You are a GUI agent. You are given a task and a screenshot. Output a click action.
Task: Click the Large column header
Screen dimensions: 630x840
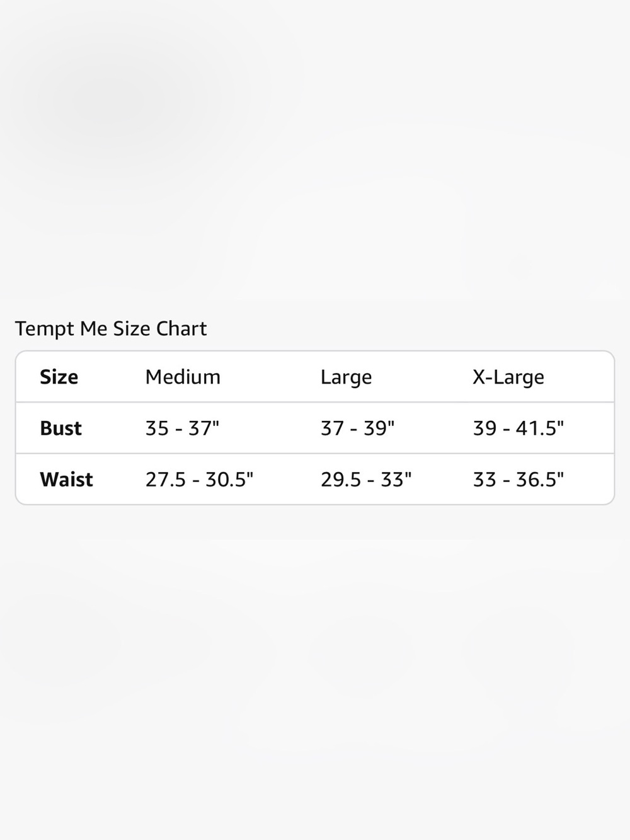coord(346,377)
